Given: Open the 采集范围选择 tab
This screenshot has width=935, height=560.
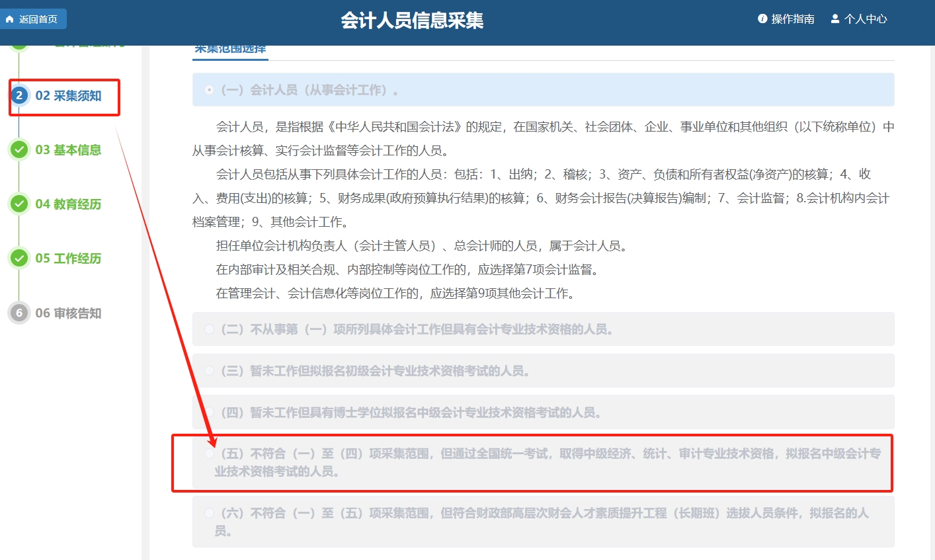Looking at the screenshot, I should pos(230,49).
